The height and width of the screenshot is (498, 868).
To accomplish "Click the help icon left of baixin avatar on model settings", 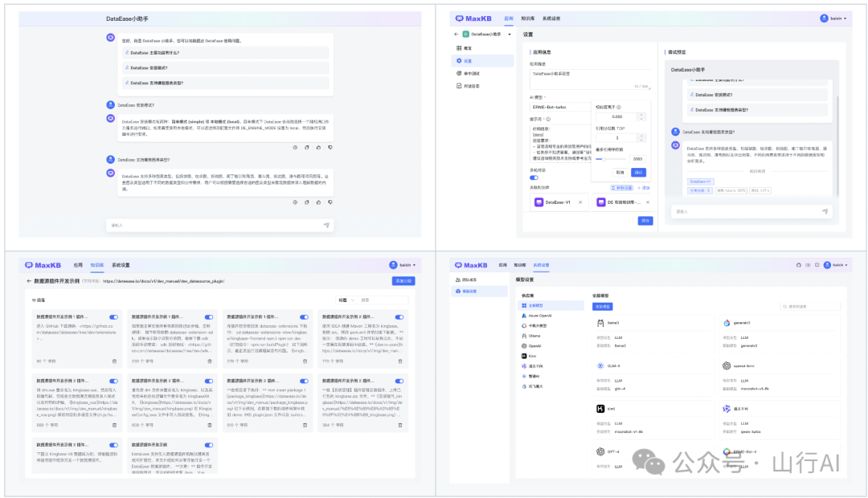I will [x=817, y=265].
